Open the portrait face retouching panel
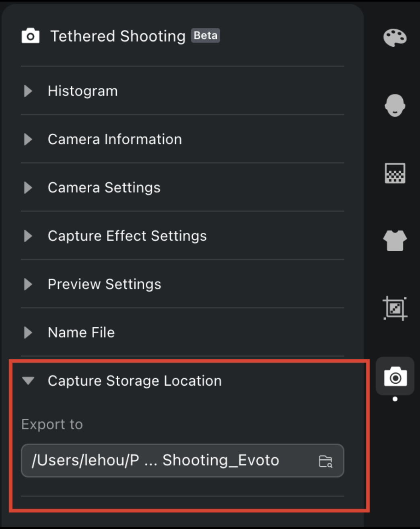Viewport: 420px width, 529px height. pos(395,105)
